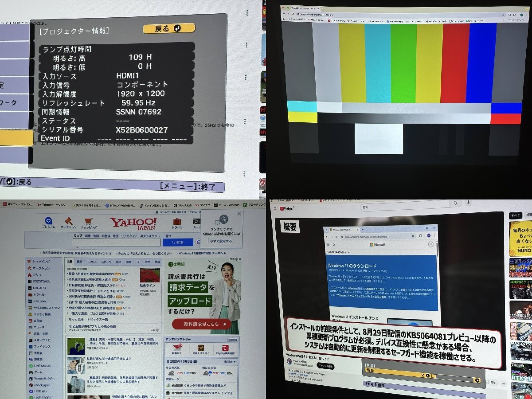Click the YouTube logo
The width and height of the screenshot is (532, 399).
pos(288,207)
